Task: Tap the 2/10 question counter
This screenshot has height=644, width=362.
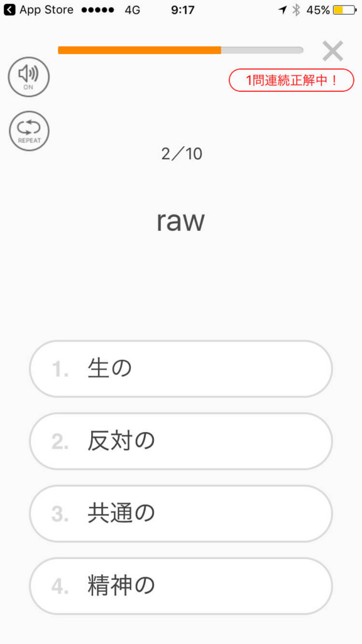Action: [181, 153]
